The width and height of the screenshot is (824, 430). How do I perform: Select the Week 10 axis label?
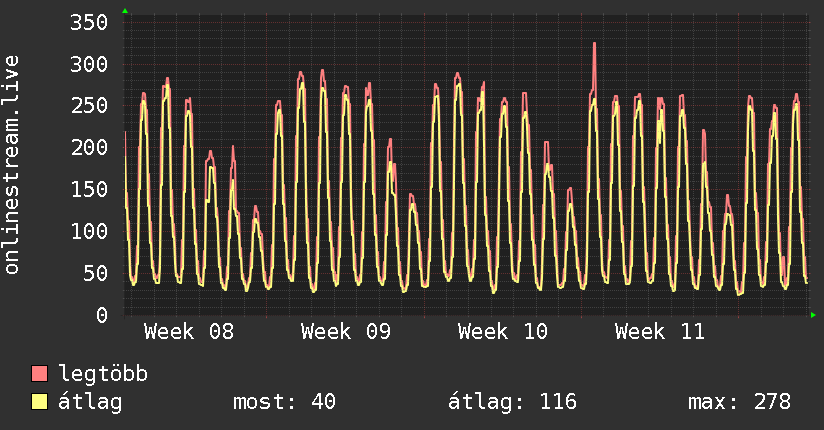point(503,332)
